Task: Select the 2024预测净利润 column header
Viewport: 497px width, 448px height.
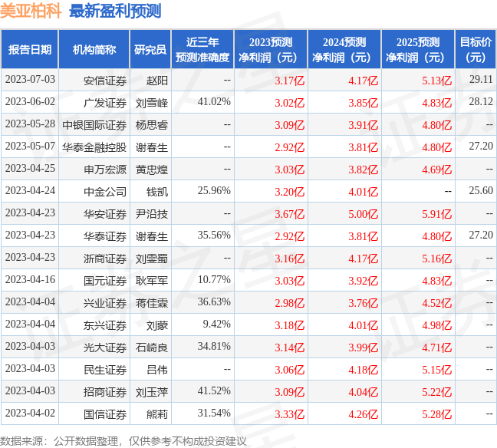Action: tap(344, 49)
